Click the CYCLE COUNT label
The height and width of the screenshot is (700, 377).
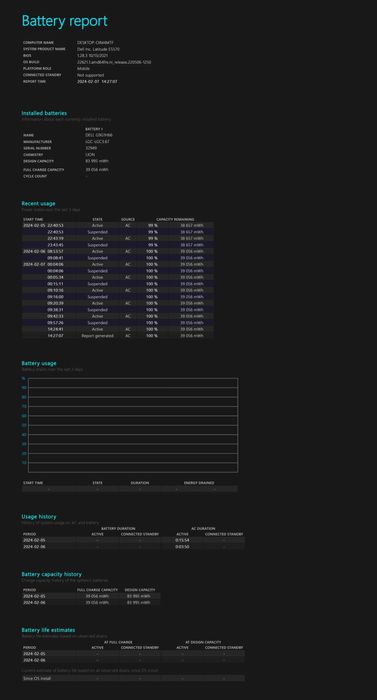[x=35, y=176]
